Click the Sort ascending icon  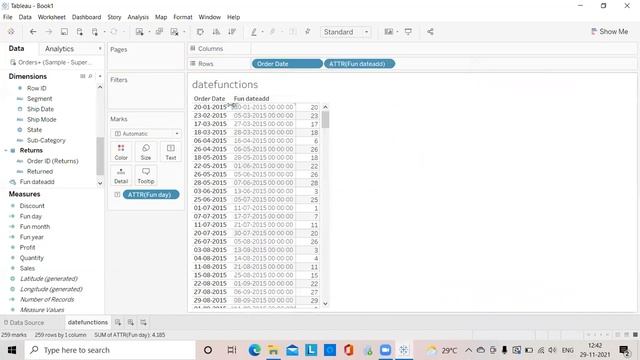coord(216,32)
